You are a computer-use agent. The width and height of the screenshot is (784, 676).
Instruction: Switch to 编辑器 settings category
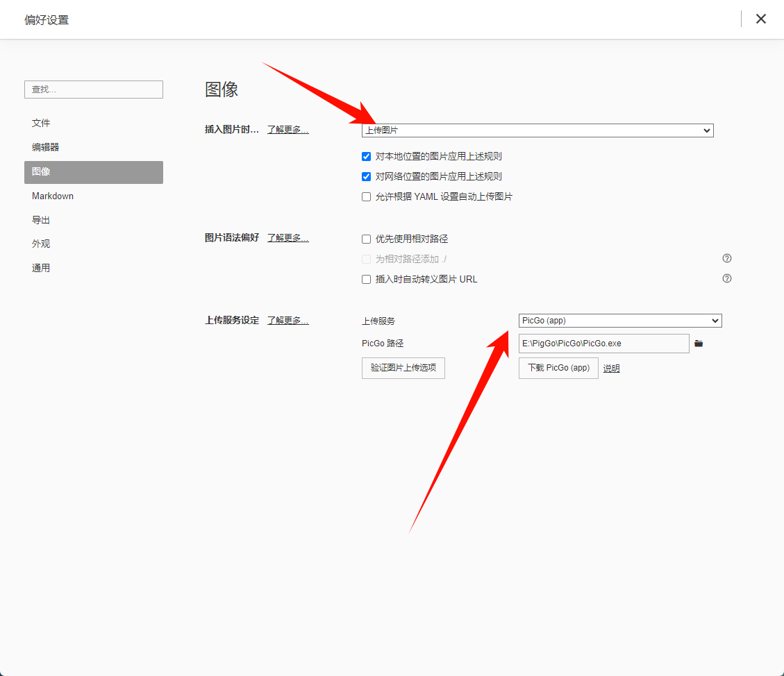[46, 148]
